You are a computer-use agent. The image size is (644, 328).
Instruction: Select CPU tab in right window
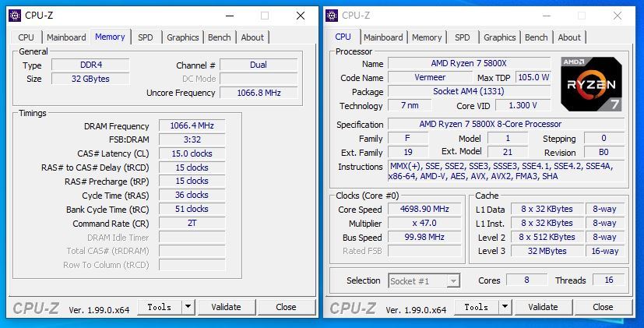(x=343, y=37)
